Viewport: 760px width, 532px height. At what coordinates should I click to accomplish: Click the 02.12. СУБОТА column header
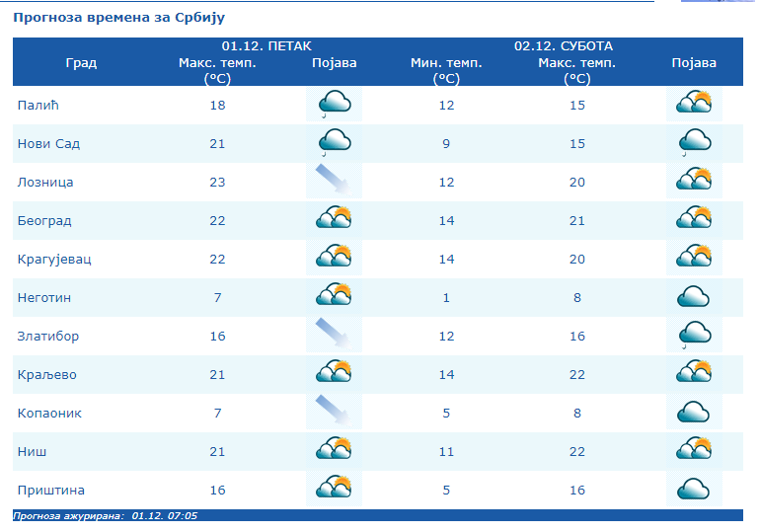(563, 45)
